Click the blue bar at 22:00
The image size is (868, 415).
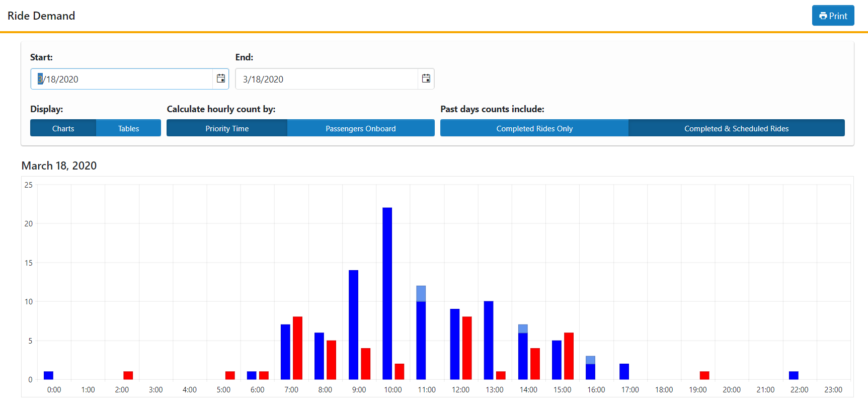[x=794, y=375]
